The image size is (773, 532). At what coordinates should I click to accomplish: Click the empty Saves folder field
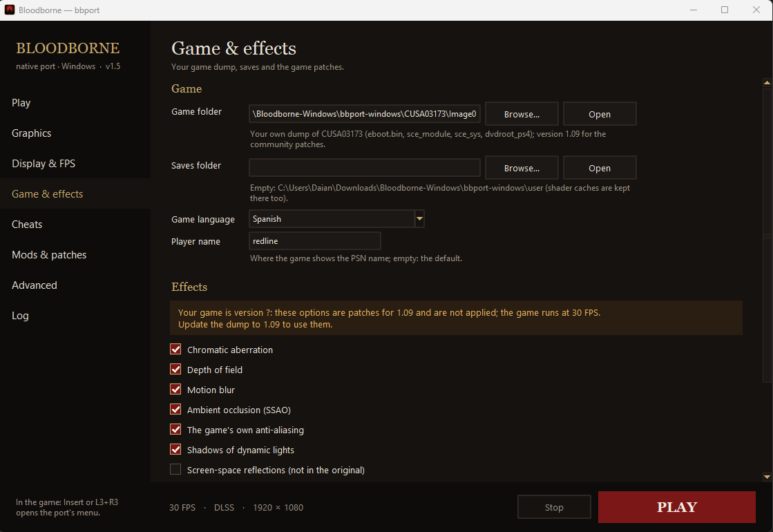point(364,168)
